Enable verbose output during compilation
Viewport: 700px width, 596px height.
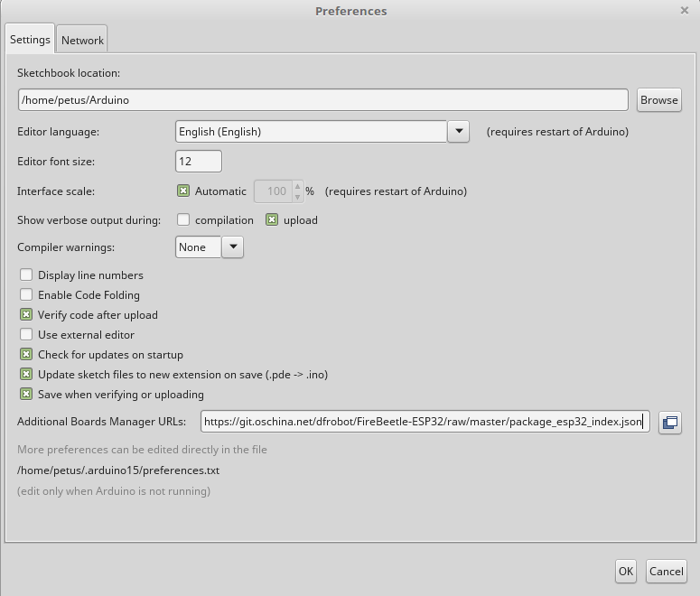(183, 220)
